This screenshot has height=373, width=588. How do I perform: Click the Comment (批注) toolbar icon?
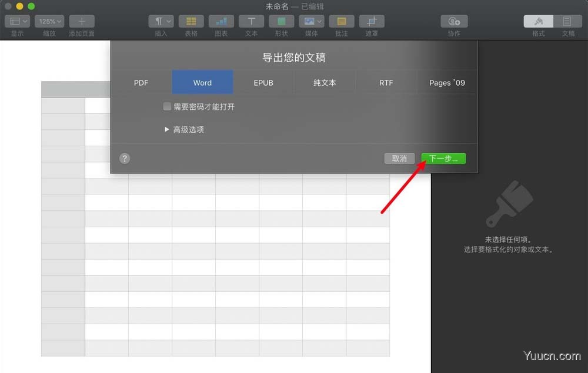[x=342, y=21]
